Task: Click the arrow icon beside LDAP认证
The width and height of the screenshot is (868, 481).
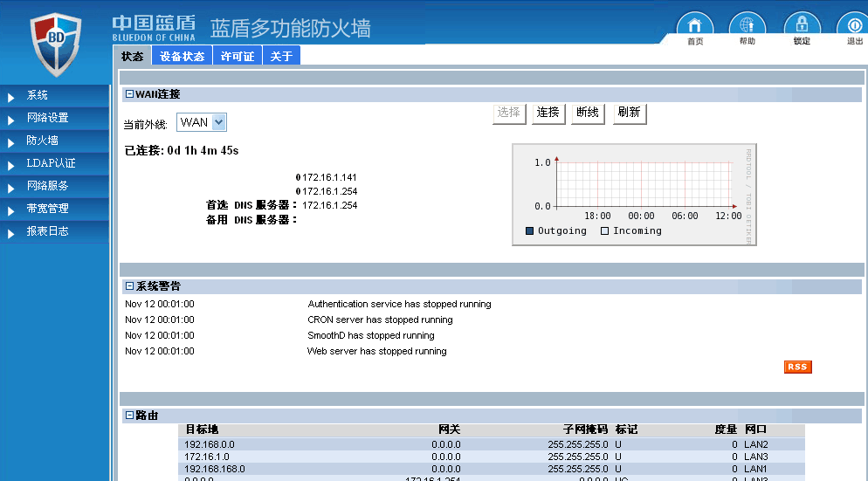Action: pyautogui.click(x=11, y=166)
